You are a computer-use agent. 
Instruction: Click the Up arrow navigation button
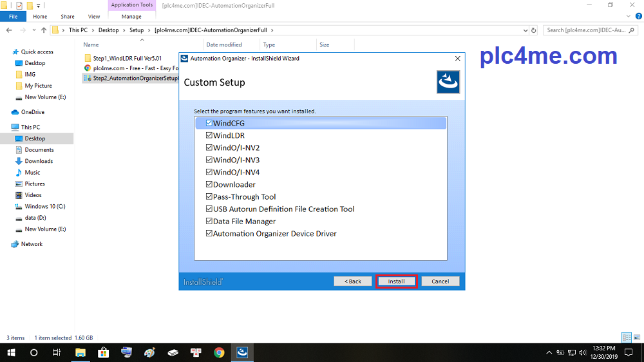tap(44, 30)
